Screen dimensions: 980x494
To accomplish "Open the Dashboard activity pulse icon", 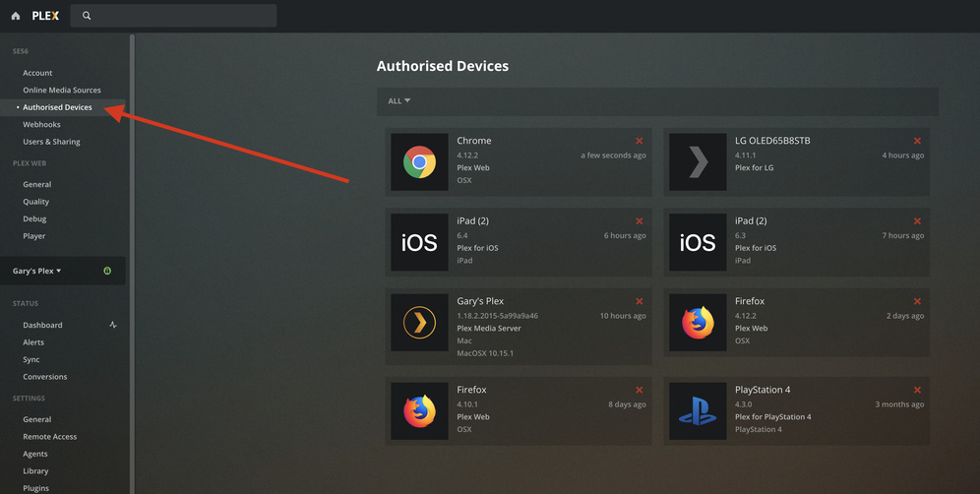I will [x=113, y=325].
